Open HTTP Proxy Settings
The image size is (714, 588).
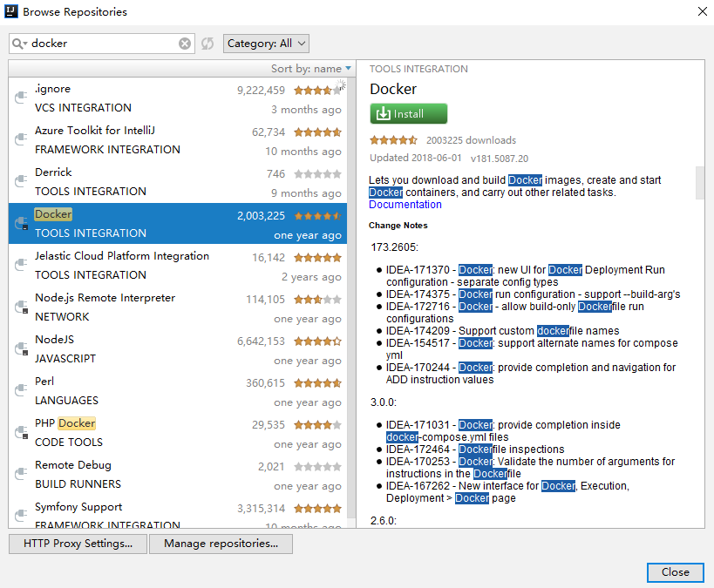pyautogui.click(x=78, y=544)
